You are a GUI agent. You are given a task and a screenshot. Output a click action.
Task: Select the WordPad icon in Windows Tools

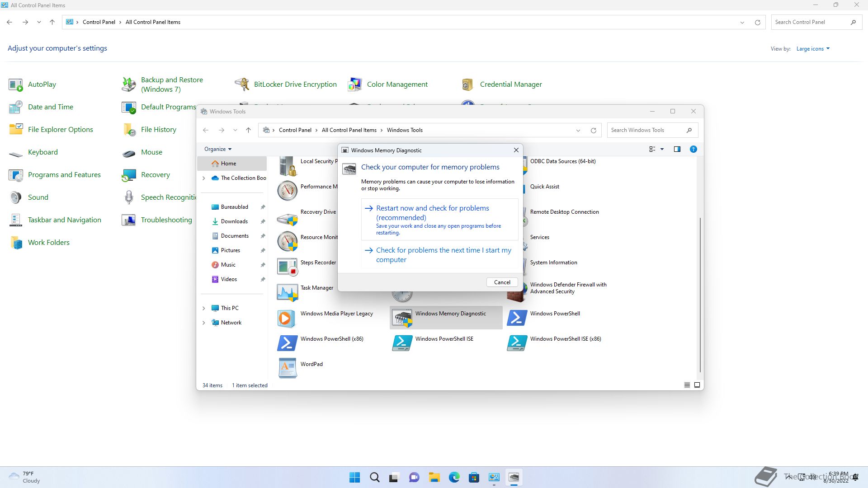click(x=287, y=368)
